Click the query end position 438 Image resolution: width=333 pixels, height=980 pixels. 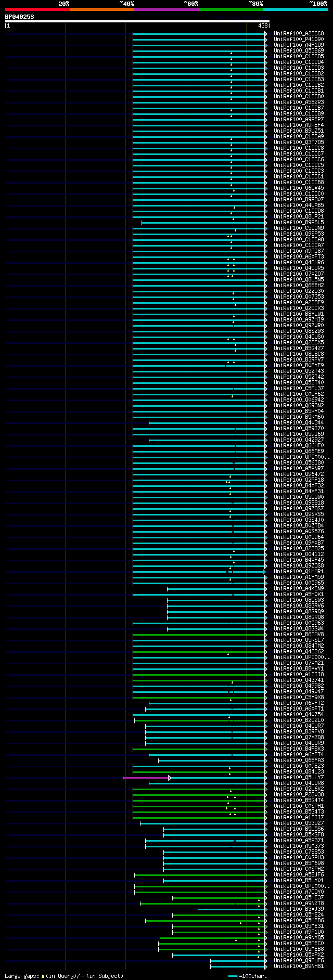pos(263,25)
